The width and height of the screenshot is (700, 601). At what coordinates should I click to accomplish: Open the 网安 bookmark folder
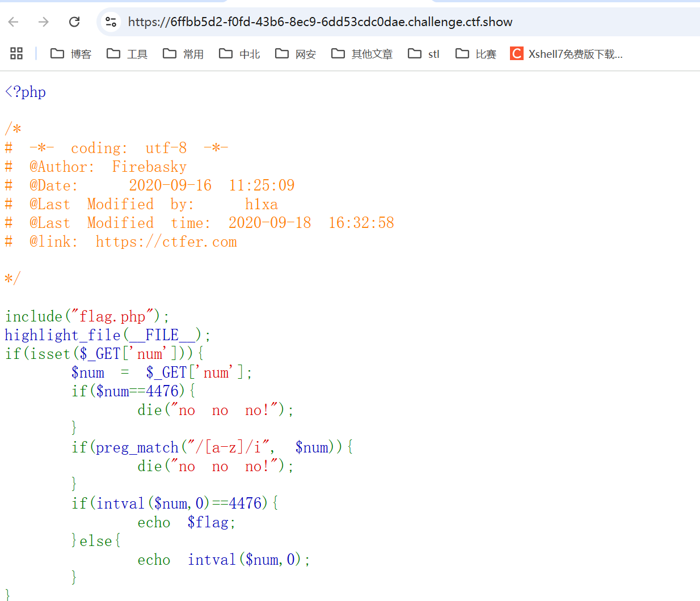point(296,54)
